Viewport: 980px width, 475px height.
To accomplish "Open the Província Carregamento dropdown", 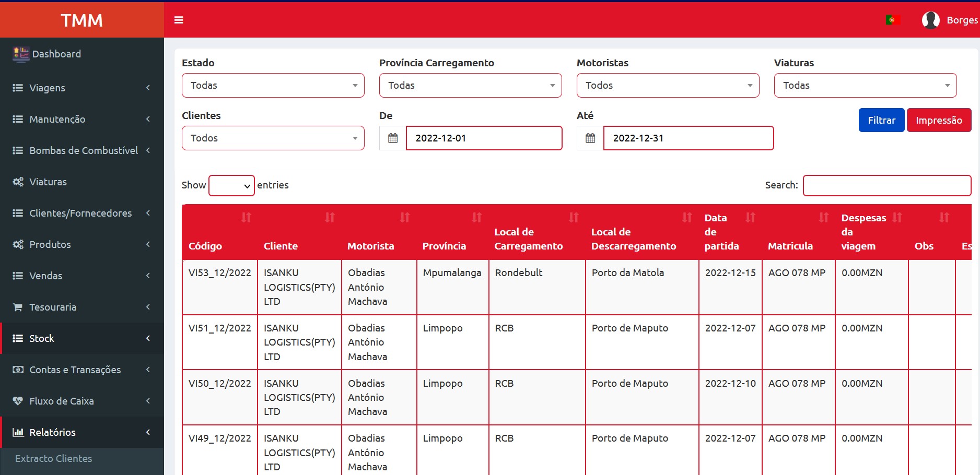I will [470, 86].
